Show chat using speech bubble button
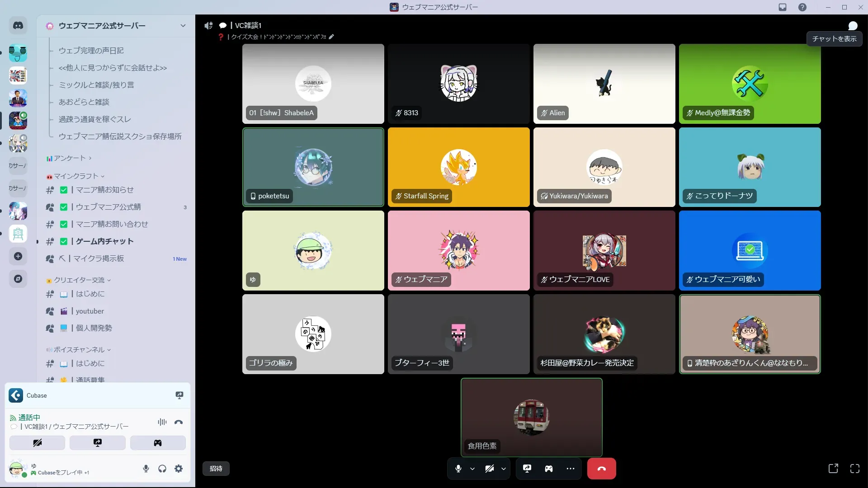Viewport: 868px width, 488px height. pyautogui.click(x=853, y=26)
